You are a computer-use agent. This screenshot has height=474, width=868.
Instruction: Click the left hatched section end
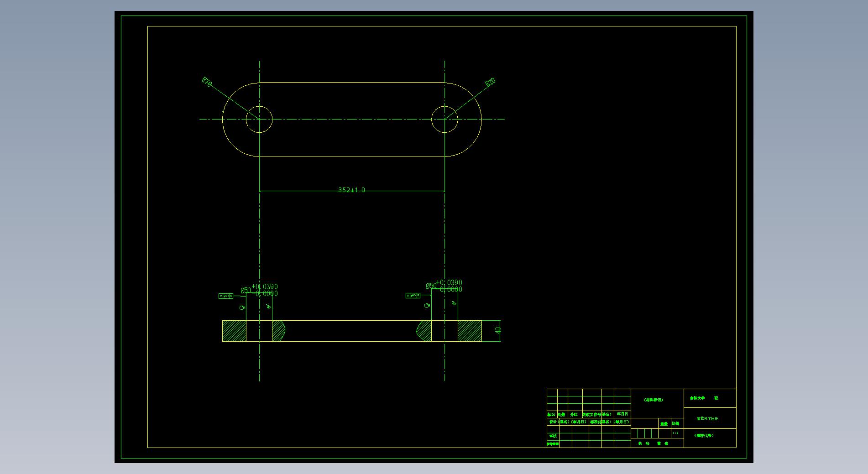234,331
